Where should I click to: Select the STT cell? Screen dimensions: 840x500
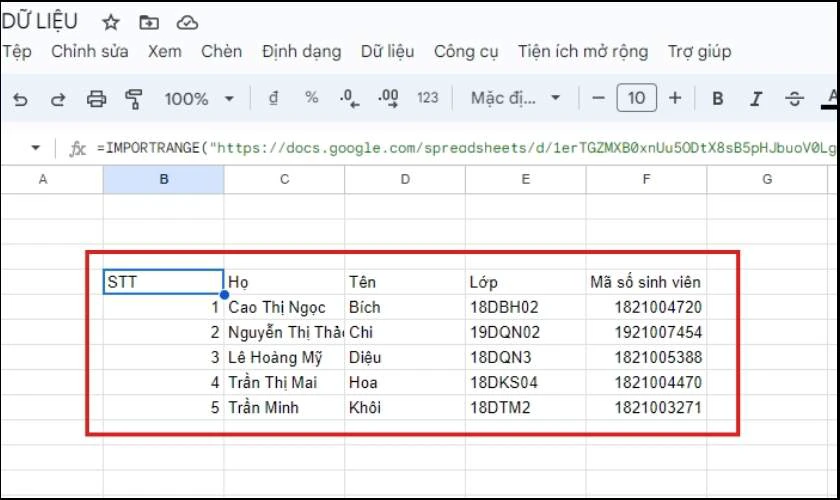[x=163, y=282]
